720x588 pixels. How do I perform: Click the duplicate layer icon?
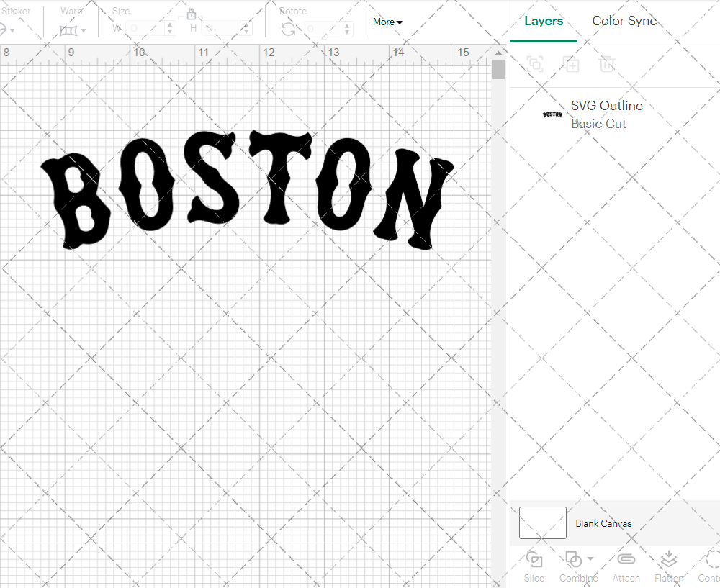pyautogui.click(x=571, y=64)
